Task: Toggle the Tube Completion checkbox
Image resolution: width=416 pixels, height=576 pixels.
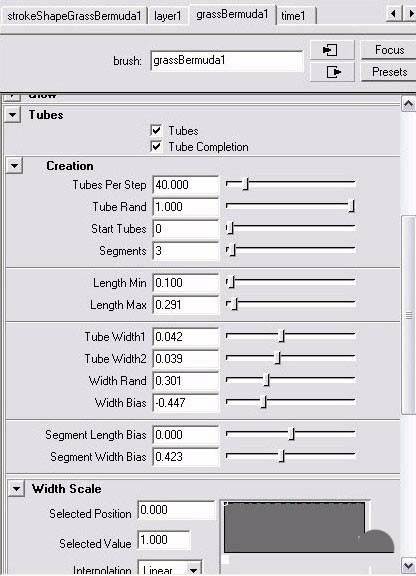Action: coord(157,146)
